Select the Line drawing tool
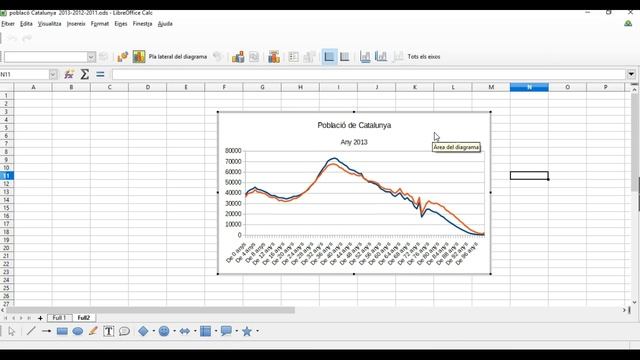The width and height of the screenshot is (640, 360). 31,331
